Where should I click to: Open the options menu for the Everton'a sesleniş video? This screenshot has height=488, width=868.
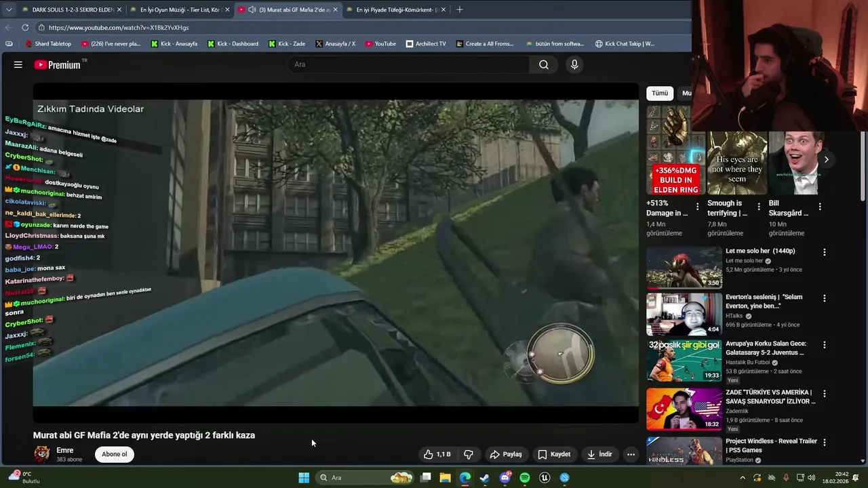(x=825, y=298)
